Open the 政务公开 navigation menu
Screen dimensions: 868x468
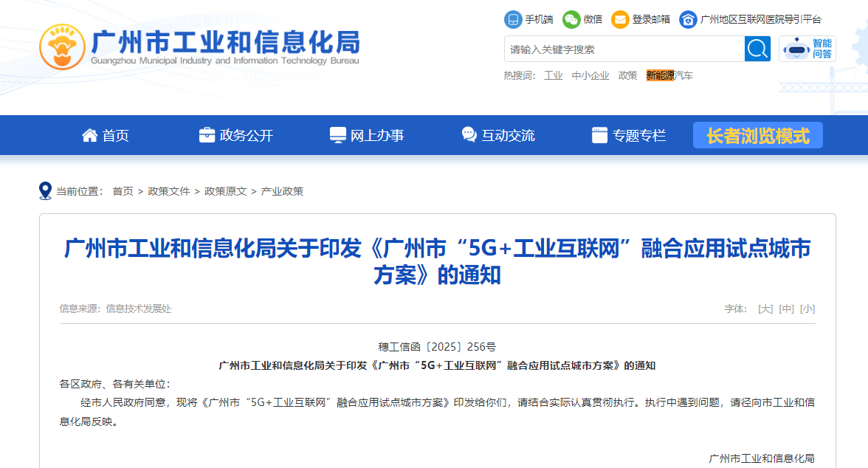236,136
